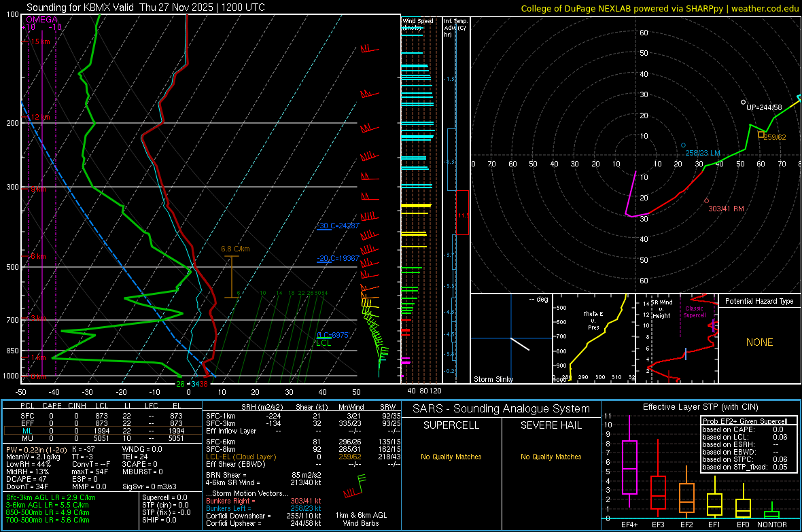Select the MU parcel row
This screenshot has height=532, width=802.
[102, 438]
